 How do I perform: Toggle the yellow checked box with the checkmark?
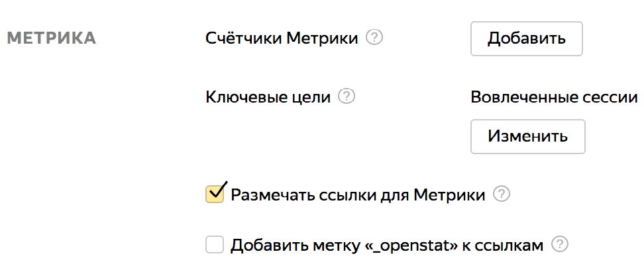pyautogui.click(x=215, y=194)
